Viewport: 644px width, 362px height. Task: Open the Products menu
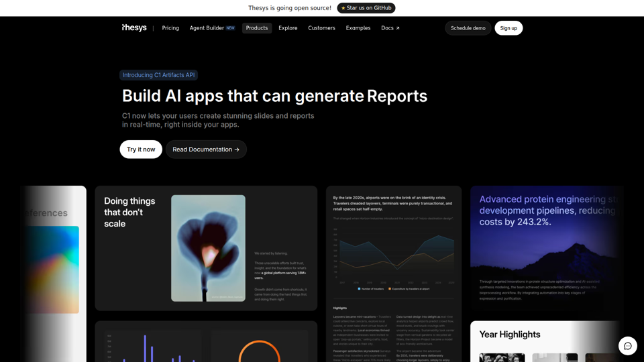coord(257,28)
